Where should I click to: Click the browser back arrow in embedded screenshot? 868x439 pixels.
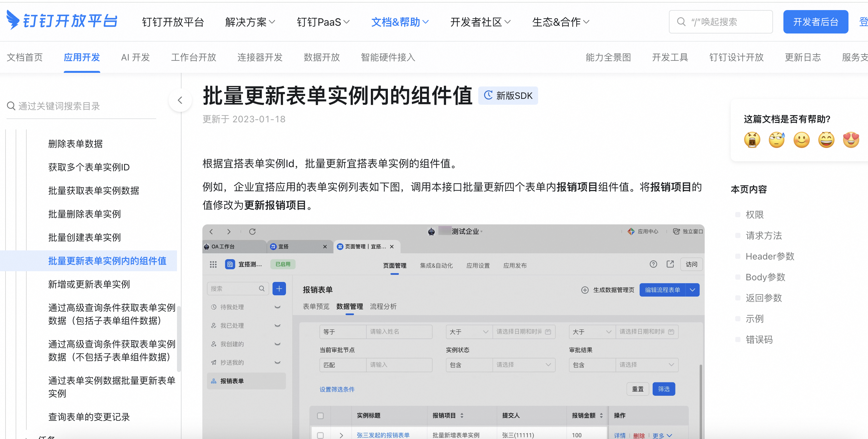[x=211, y=232]
